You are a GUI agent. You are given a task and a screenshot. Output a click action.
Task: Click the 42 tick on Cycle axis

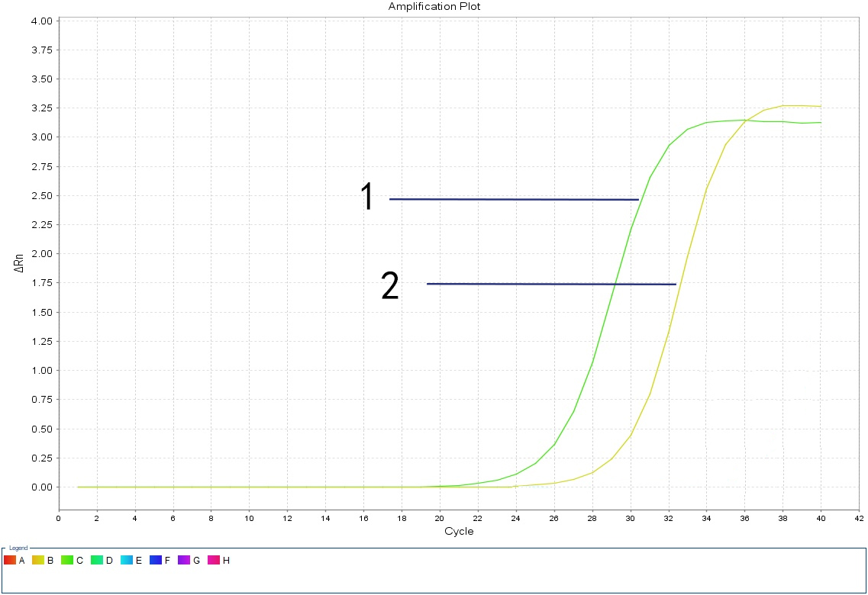point(859,518)
